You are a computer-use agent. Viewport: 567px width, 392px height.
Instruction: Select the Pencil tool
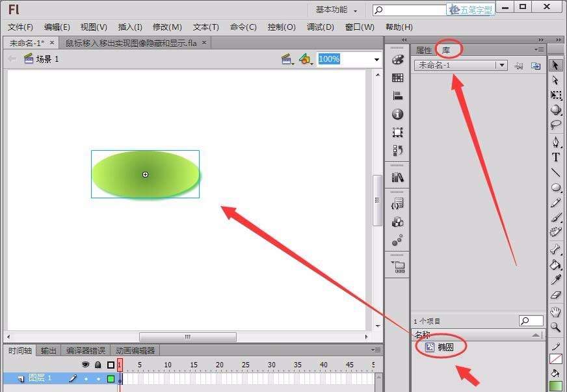coord(556,203)
